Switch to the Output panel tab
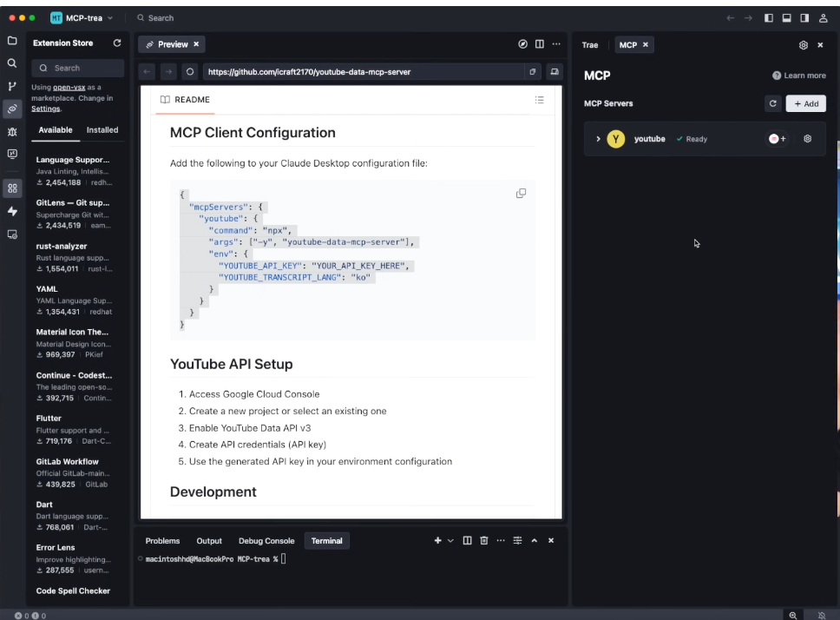The image size is (840, 620). click(208, 540)
